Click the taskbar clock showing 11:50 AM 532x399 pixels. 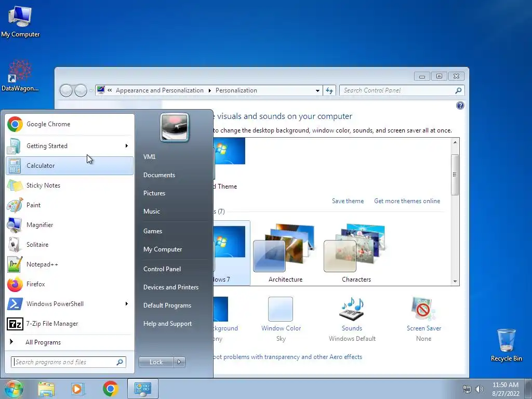[x=506, y=389]
